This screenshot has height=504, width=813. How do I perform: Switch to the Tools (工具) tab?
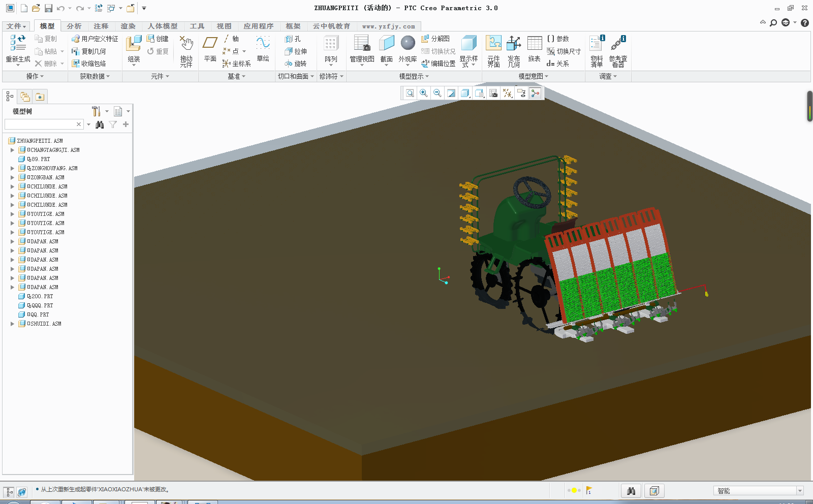pyautogui.click(x=197, y=26)
